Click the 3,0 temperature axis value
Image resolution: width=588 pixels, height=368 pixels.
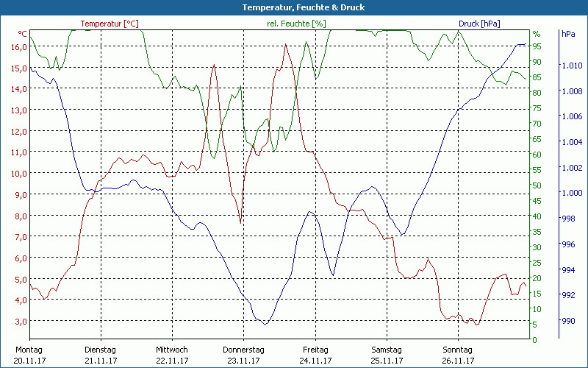(20, 322)
